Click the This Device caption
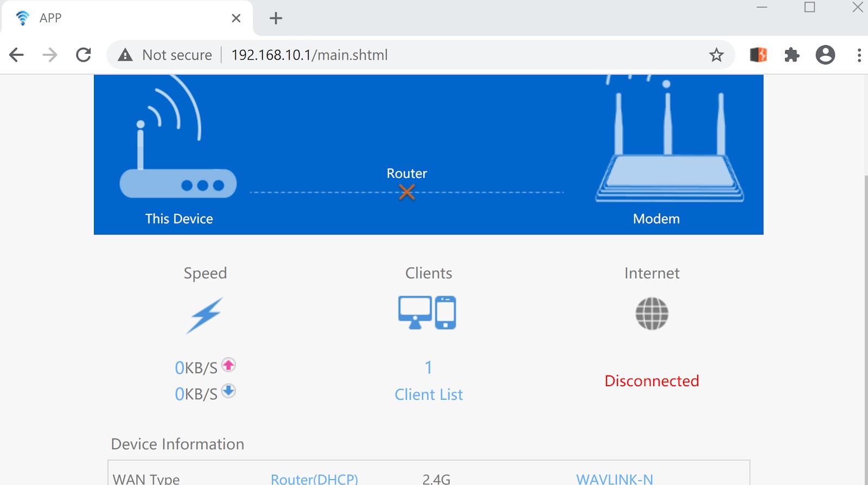 (179, 219)
